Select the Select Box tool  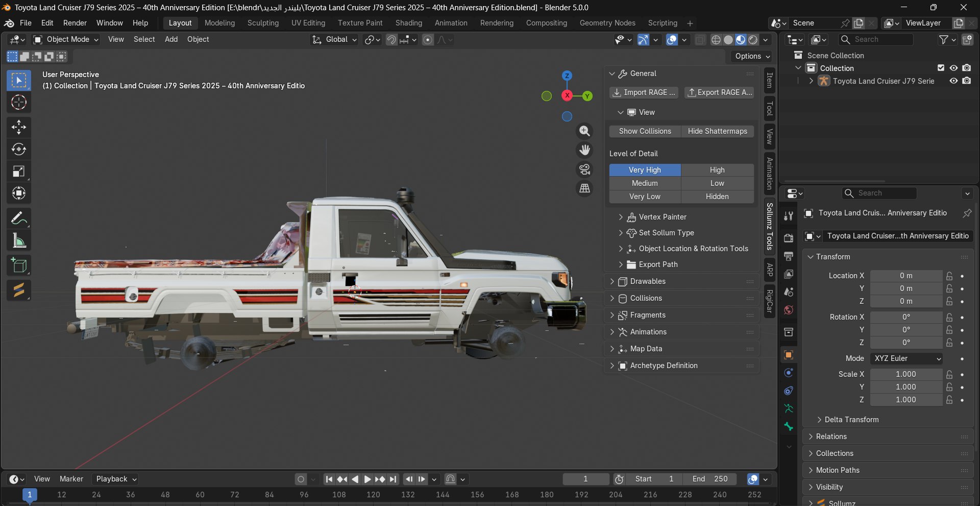click(x=19, y=81)
